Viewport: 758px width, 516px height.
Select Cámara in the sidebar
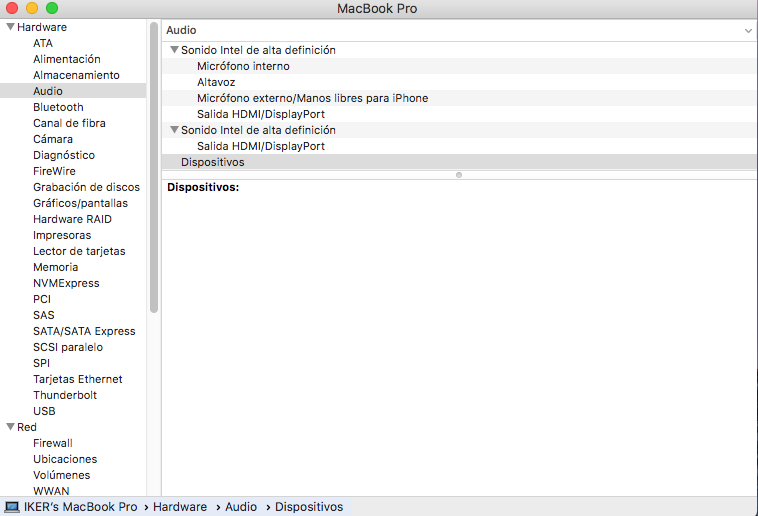click(x=53, y=139)
